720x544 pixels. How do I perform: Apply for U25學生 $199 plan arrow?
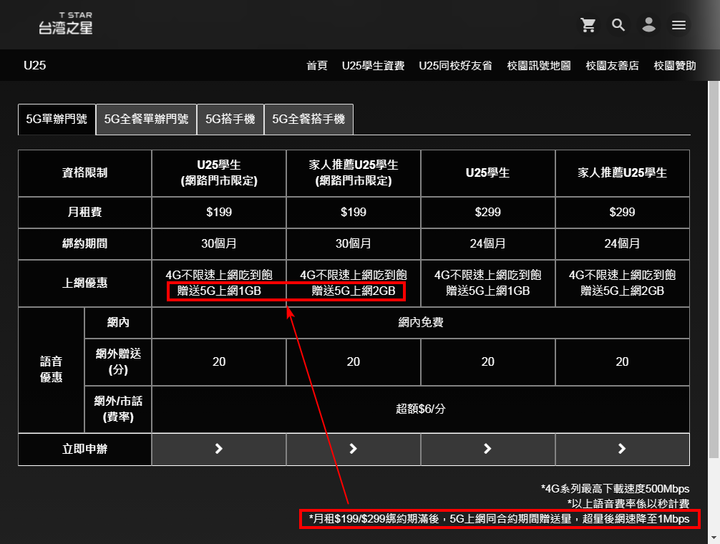[219, 449]
